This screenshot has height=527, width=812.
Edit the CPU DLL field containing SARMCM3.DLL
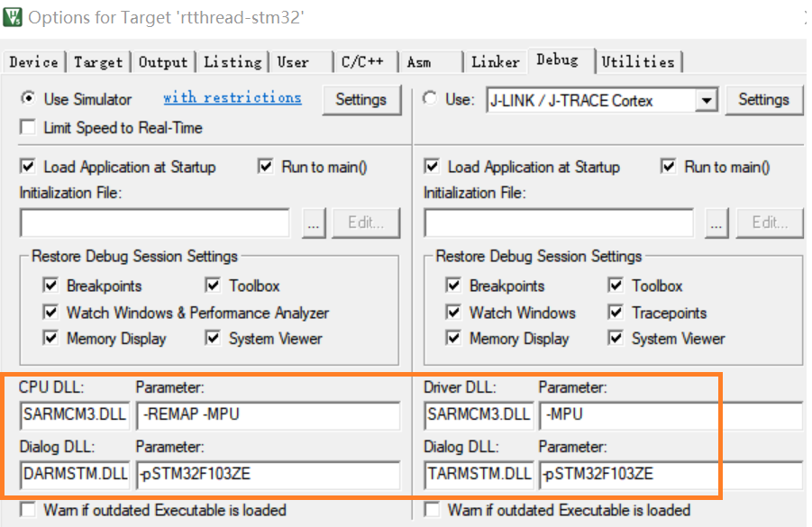[x=74, y=415]
